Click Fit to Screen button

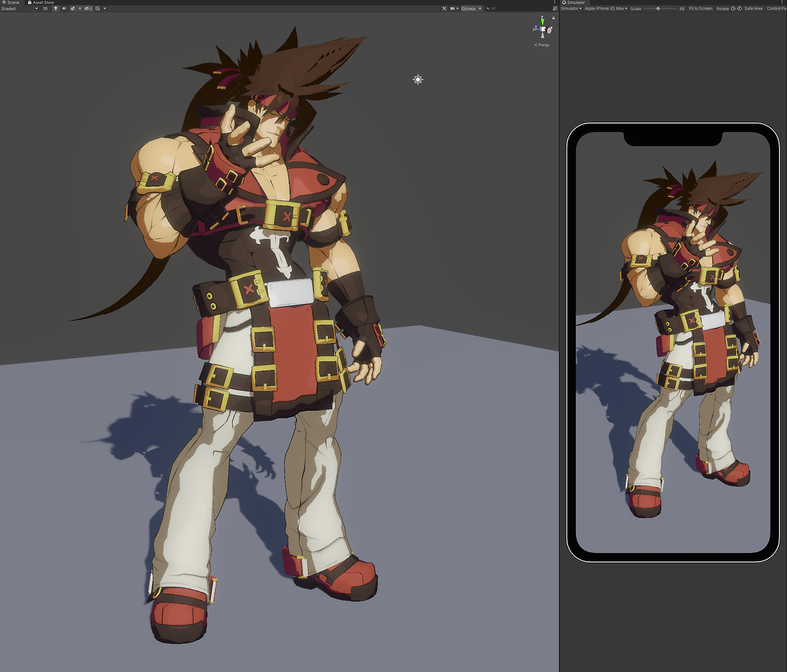[x=700, y=9]
